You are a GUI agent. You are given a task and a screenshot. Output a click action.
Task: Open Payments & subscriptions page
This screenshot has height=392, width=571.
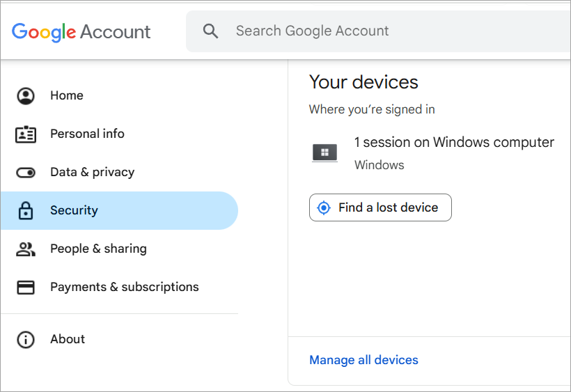[119, 288]
